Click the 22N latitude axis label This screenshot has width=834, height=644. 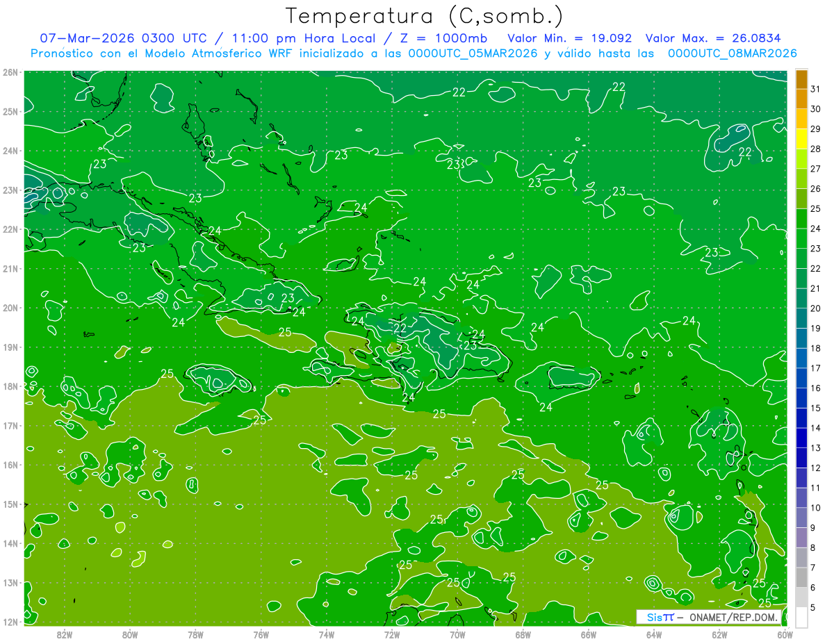[10, 229]
